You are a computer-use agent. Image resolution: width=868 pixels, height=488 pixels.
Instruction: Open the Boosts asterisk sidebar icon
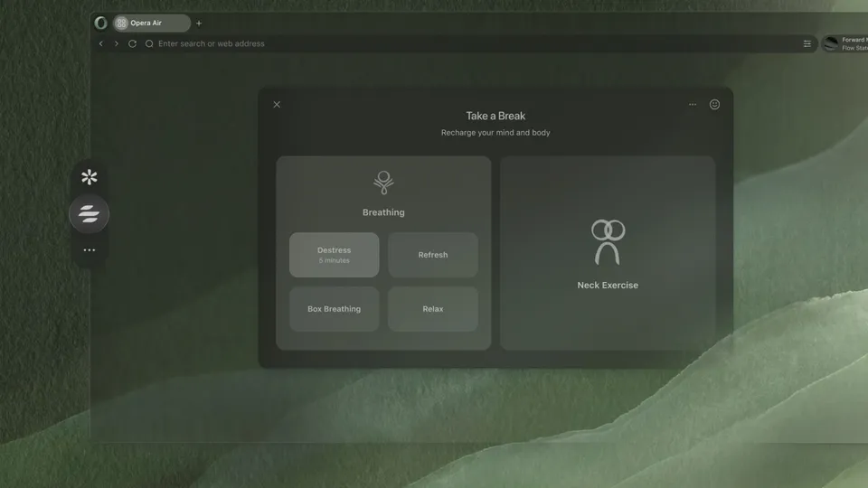90,177
